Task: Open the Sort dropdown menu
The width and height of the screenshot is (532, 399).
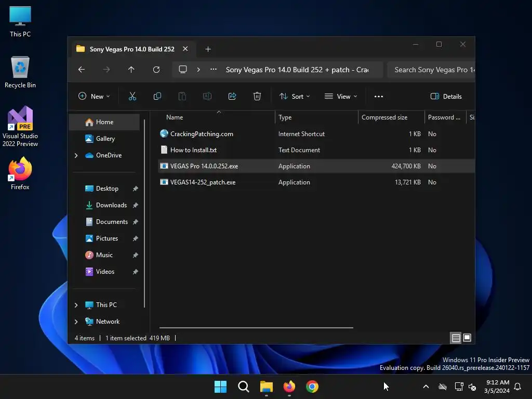Action: [295, 96]
